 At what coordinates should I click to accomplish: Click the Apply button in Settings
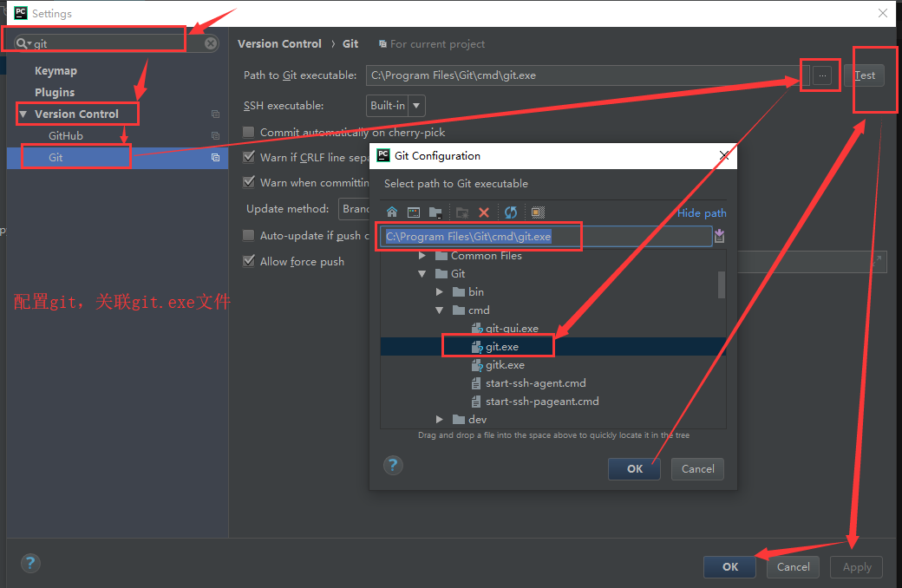[857, 566]
